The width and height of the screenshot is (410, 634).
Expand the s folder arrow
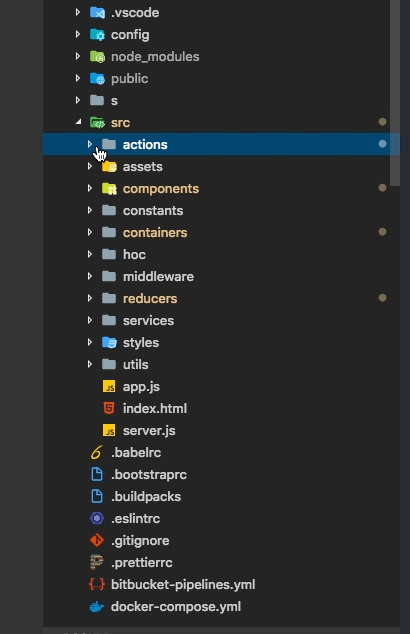78,100
